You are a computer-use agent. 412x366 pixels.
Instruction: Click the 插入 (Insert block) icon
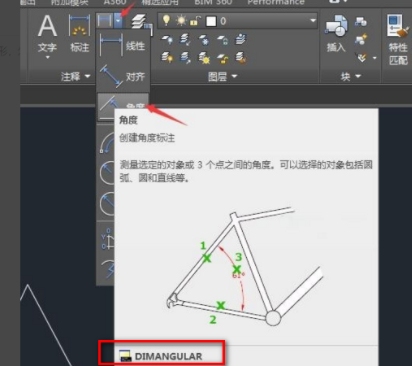tap(336, 26)
